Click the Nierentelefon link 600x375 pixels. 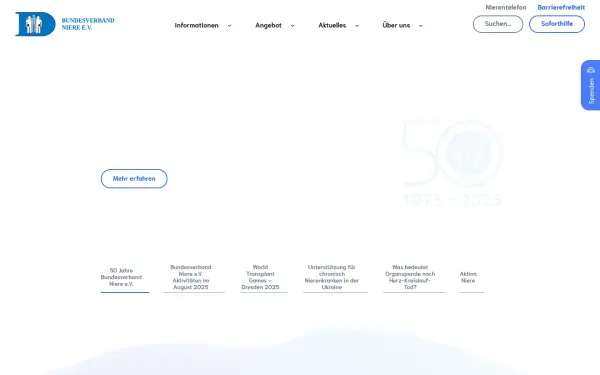506,7
